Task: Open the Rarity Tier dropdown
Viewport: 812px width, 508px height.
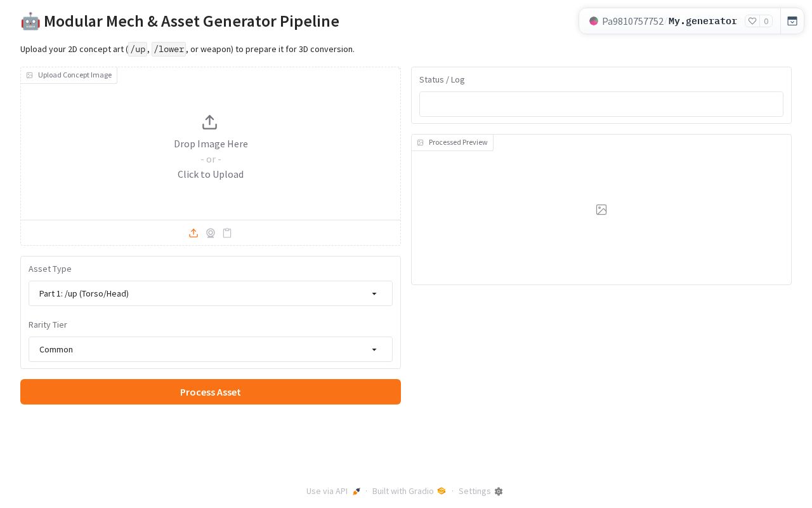Action: pos(211,349)
